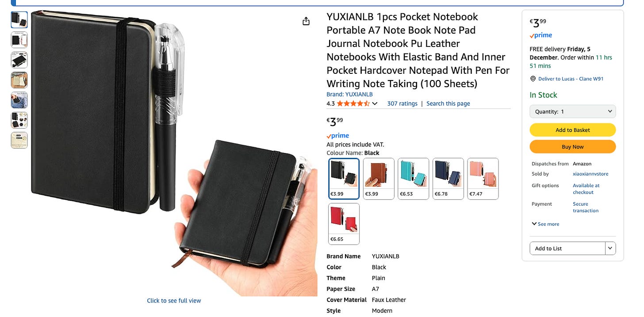644x317 pixels.
Task: Show the last beige thumbnail image
Action: point(19,140)
